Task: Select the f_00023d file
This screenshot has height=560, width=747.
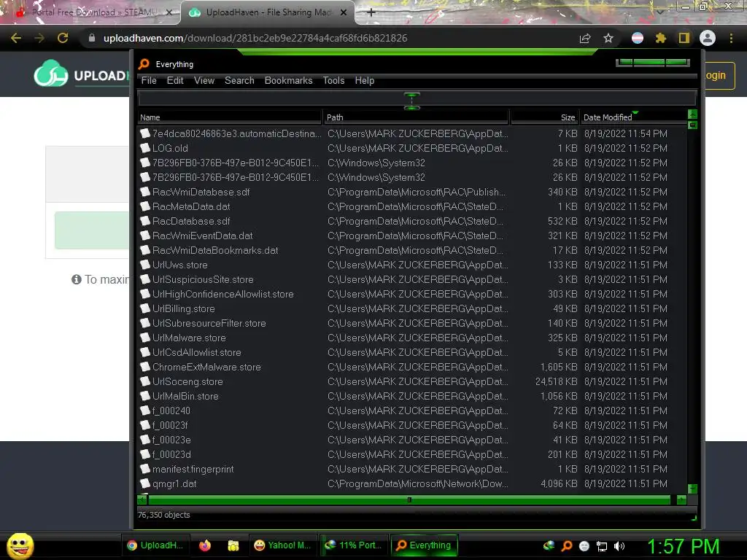Action: pos(171,454)
